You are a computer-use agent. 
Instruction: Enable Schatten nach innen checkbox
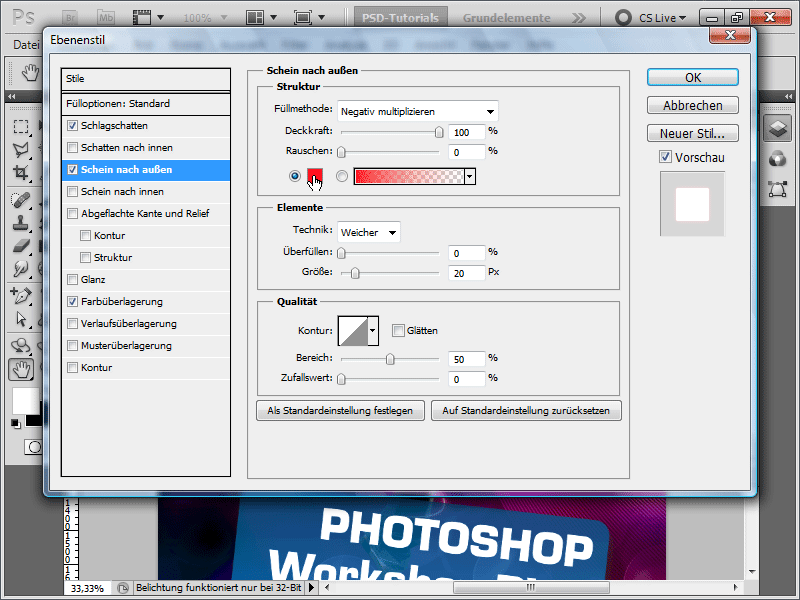coord(72,147)
